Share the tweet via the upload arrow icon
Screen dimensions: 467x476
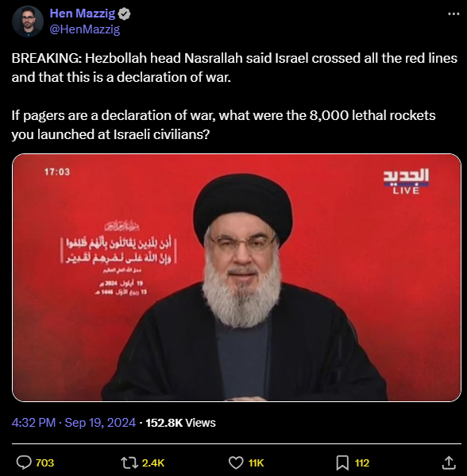tap(449, 462)
